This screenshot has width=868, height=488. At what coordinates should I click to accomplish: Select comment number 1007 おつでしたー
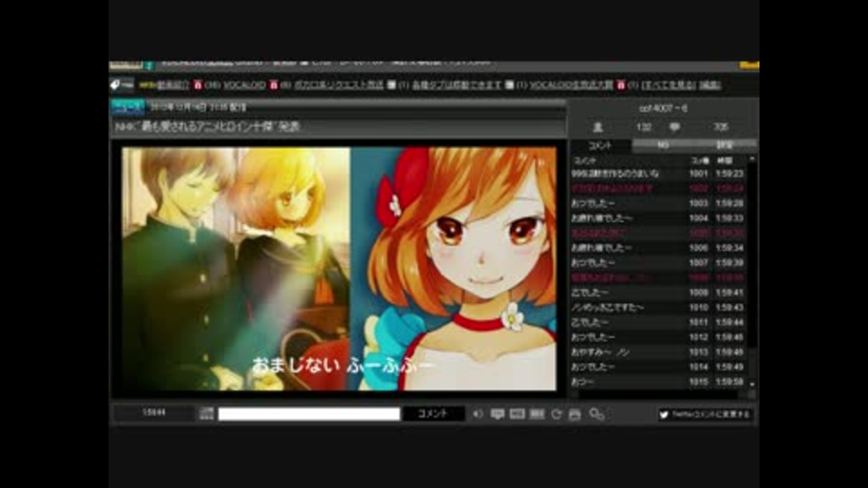pos(658,263)
